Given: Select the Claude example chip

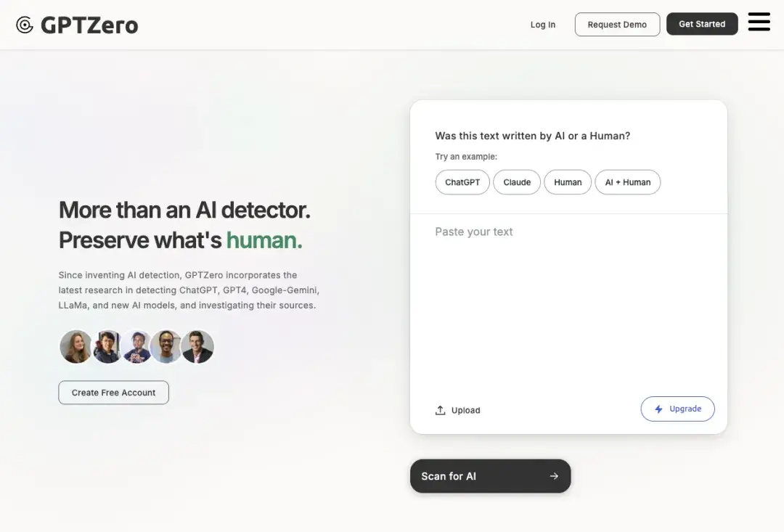Looking at the screenshot, I should (517, 182).
